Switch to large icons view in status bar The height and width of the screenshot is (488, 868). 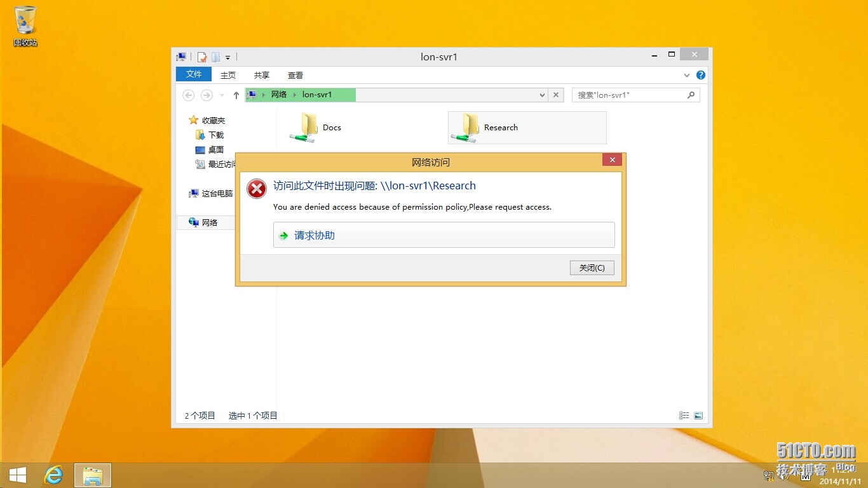click(x=698, y=416)
